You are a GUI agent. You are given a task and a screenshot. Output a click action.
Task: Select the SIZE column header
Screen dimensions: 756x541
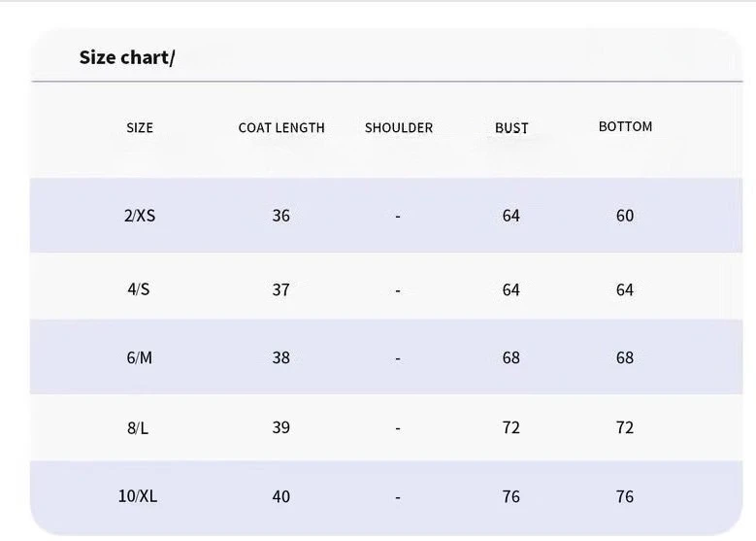click(x=140, y=128)
